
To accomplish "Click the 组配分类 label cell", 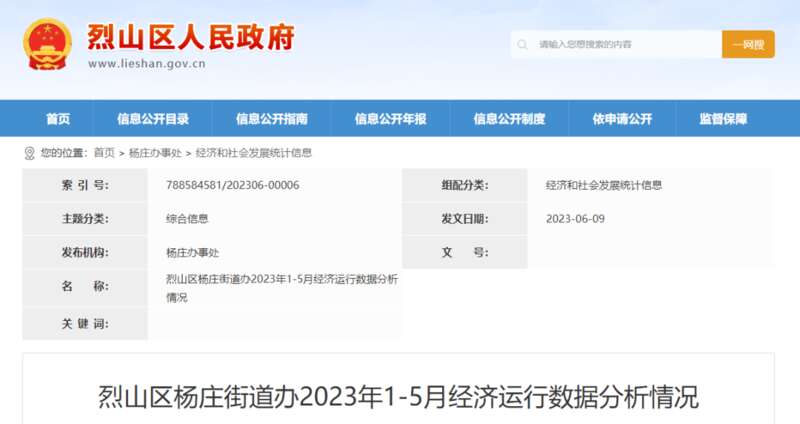I will tap(465, 185).
